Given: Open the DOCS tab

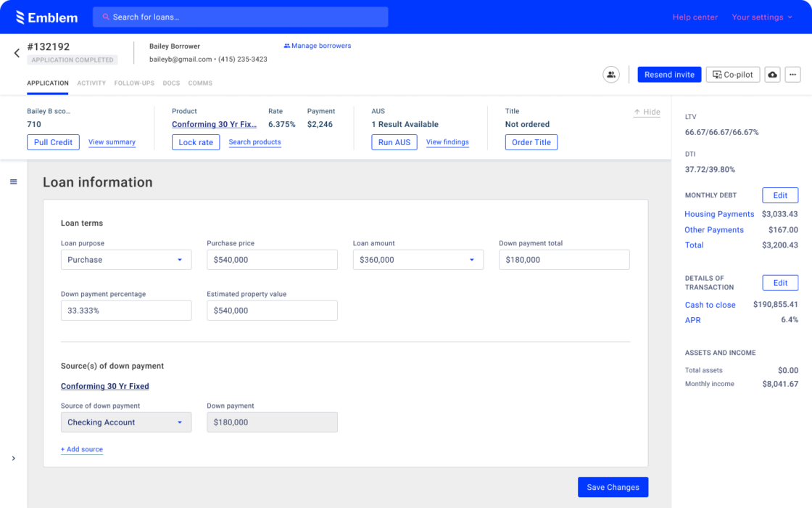Looking at the screenshot, I should click(171, 83).
